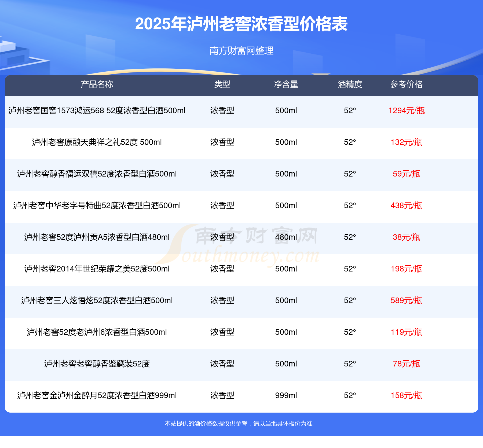Click the title 2025年泸州老窖浓香型价格表
The image size is (483, 448).
pos(241,24)
